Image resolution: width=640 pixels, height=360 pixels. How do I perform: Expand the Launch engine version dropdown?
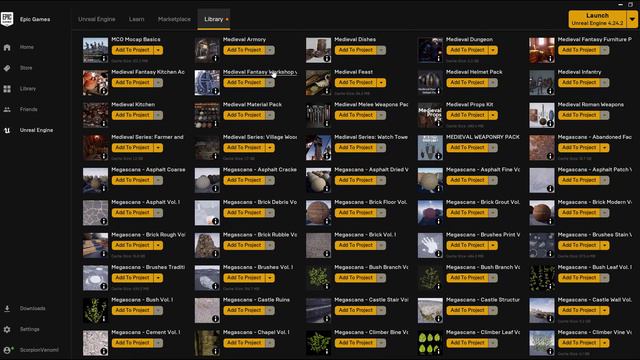(x=632, y=19)
